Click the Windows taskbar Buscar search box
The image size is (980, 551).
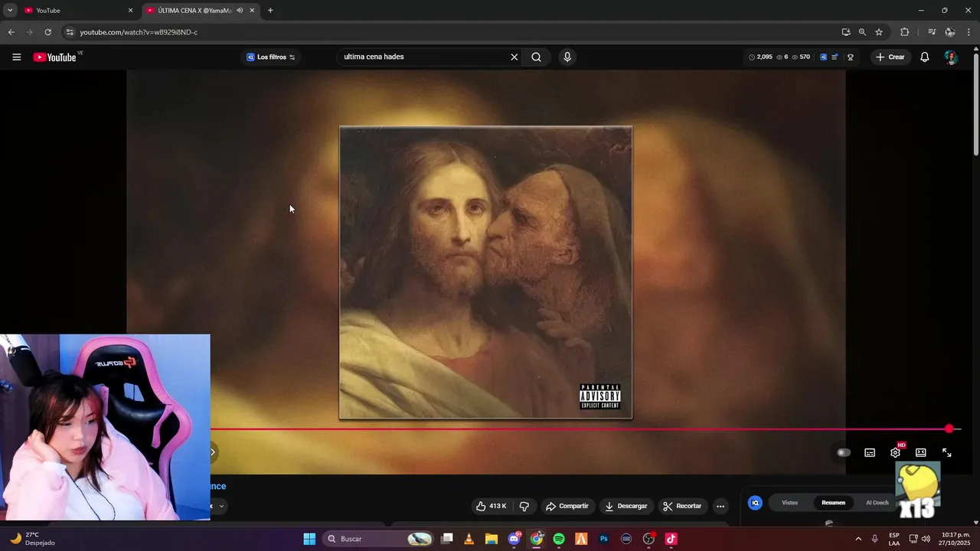coord(379,539)
